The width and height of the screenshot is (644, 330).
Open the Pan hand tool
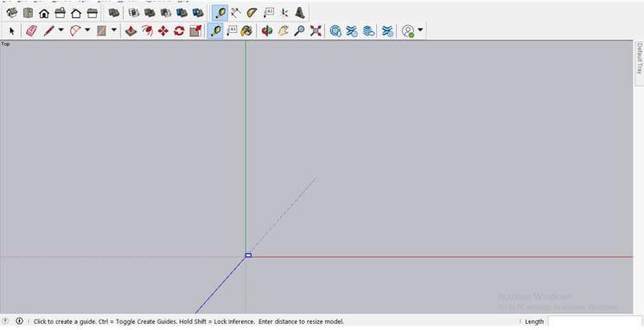(x=284, y=31)
